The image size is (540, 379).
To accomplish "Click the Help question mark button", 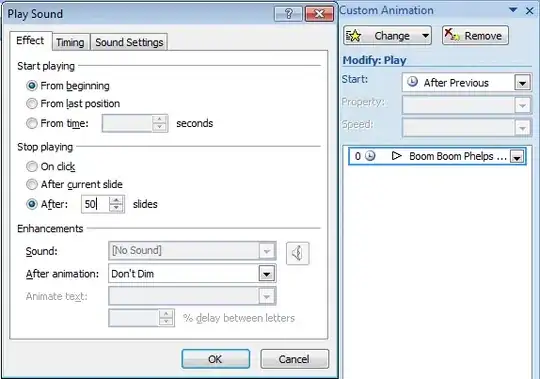I will [288, 14].
